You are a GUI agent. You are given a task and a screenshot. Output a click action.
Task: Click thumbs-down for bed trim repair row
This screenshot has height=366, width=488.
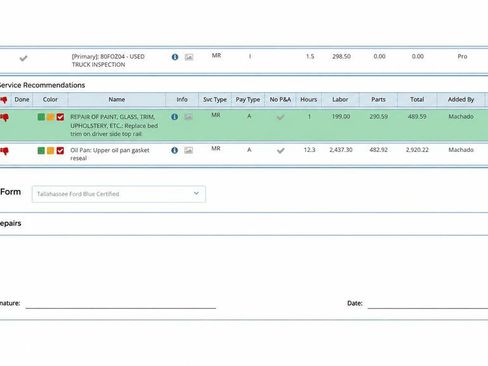click(x=4, y=117)
